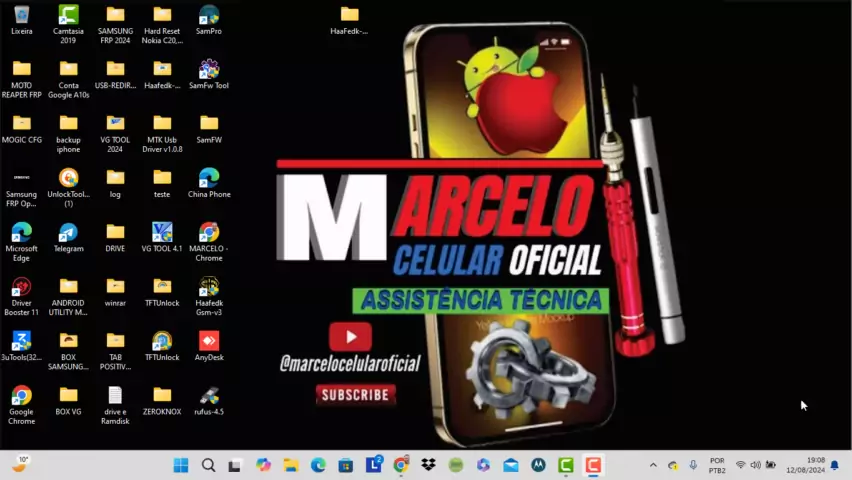Launch Driver Booster 11 from desktop
The image size is (852, 480).
tap(21, 287)
